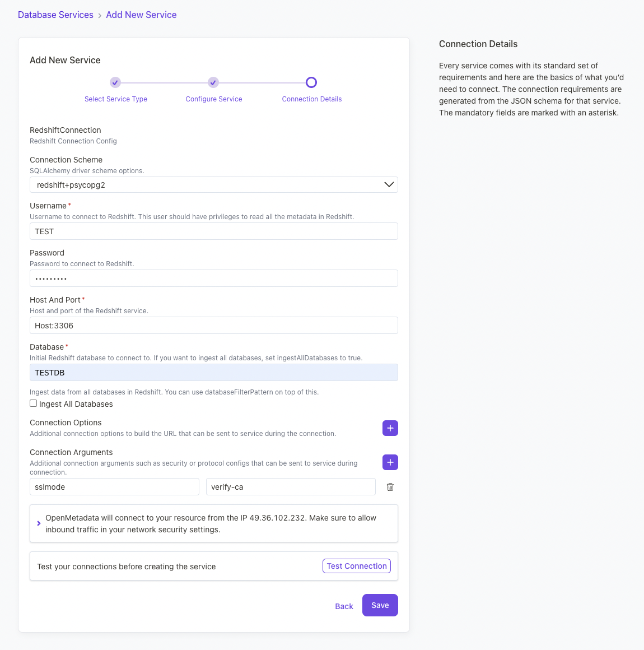644x650 pixels.
Task: Open the Connection Scheme dropdown
Action: [213, 184]
